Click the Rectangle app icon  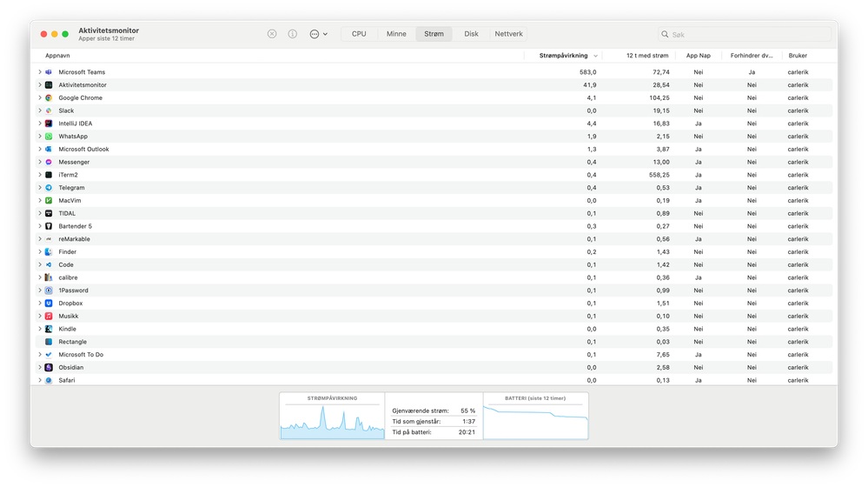(49, 341)
